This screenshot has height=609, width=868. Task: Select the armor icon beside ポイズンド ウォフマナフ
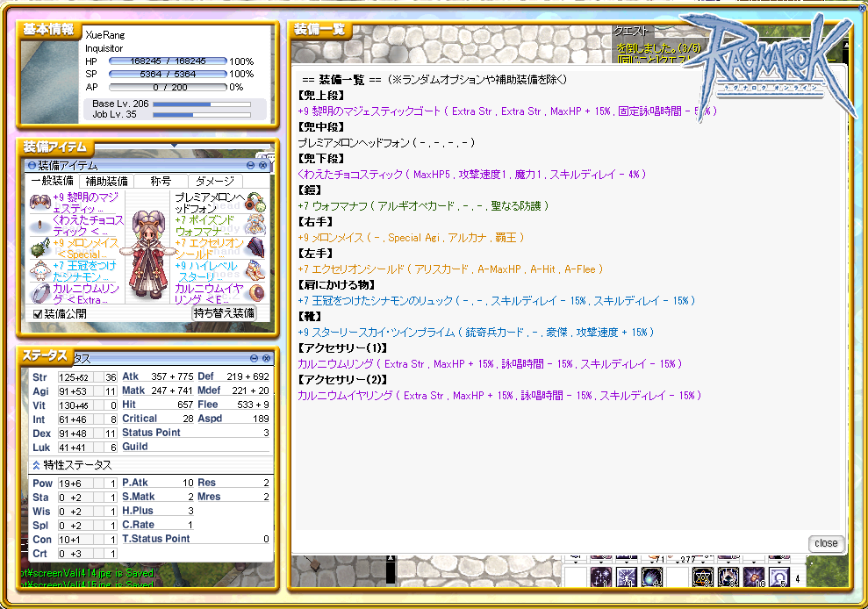coord(255,226)
